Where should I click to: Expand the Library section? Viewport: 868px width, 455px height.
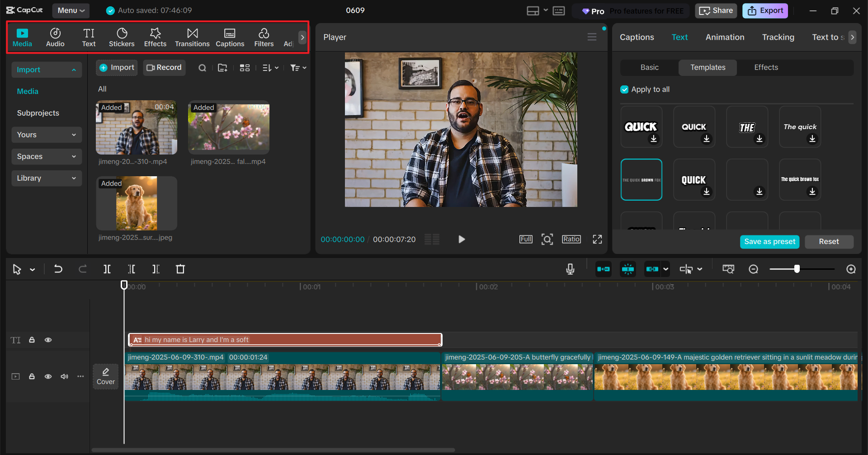tap(46, 178)
